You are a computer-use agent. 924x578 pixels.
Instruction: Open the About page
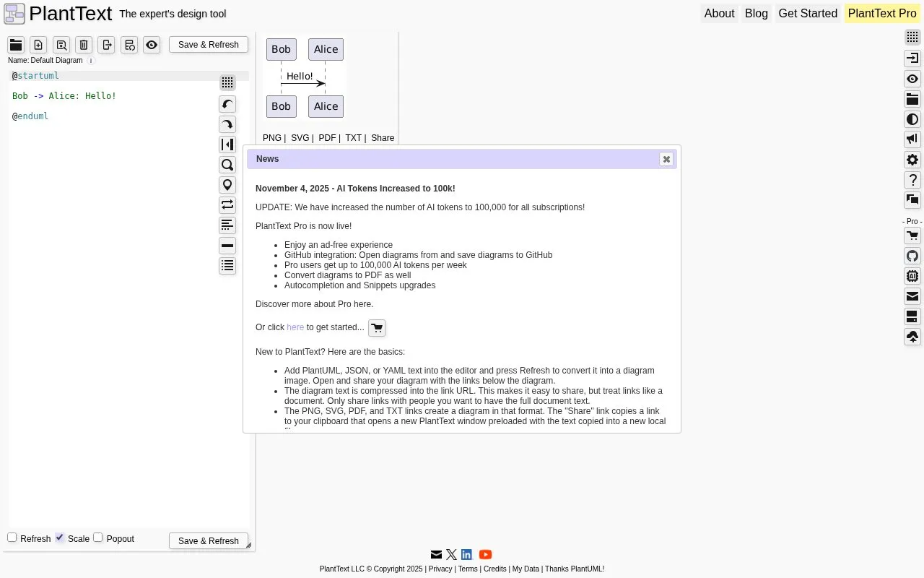pyautogui.click(x=719, y=14)
